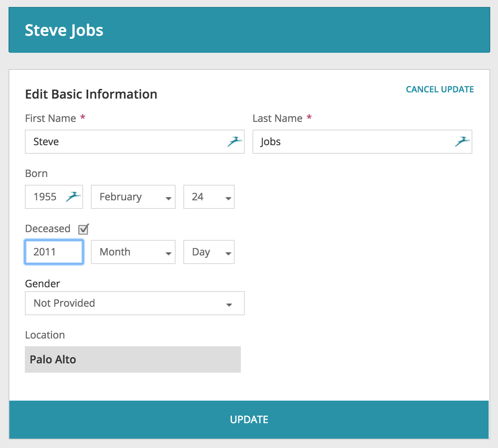This screenshot has width=498, height=448.
Task: Click the icon inside Last Name field
Action: (463, 142)
